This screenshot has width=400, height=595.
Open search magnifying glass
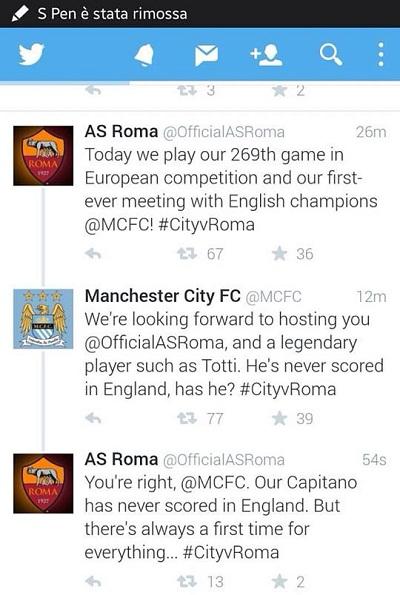[x=331, y=55]
